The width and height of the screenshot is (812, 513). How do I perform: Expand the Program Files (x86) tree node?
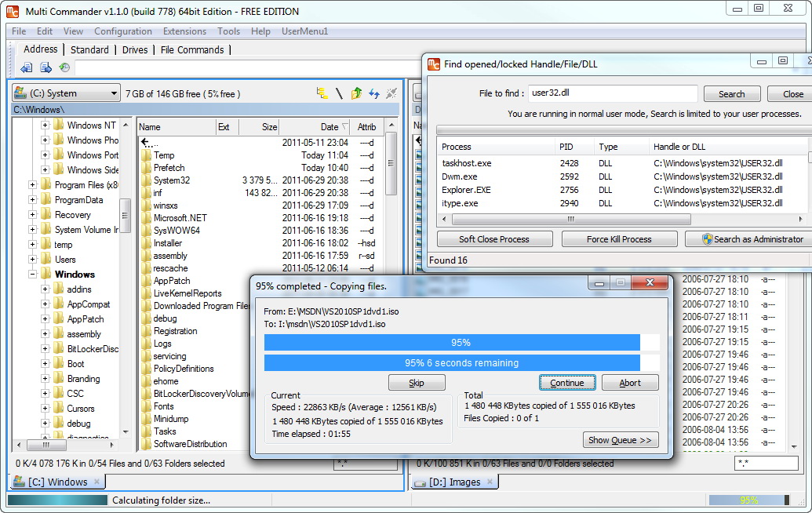(x=33, y=185)
